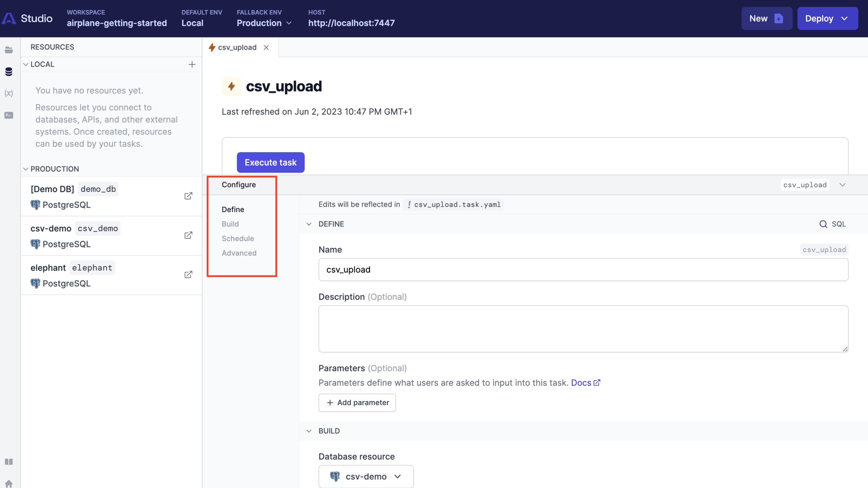Open Demo DB resource external link icon
This screenshot has width=868, height=488.
click(188, 196)
